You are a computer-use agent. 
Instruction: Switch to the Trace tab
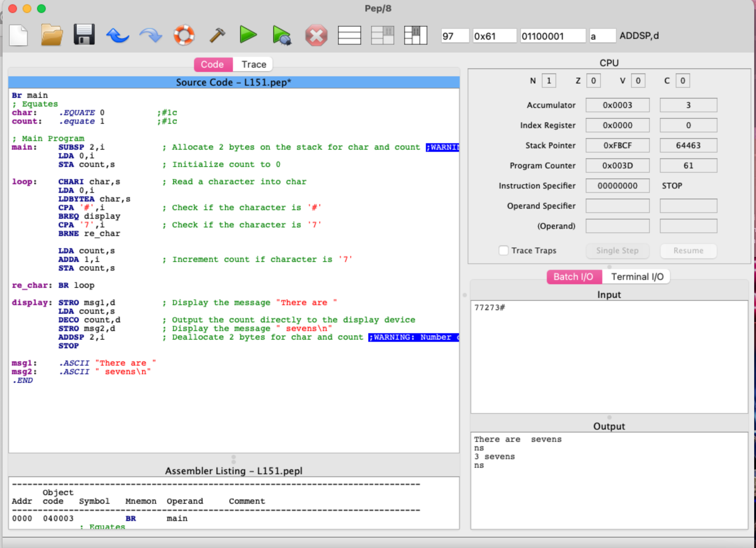(x=253, y=64)
